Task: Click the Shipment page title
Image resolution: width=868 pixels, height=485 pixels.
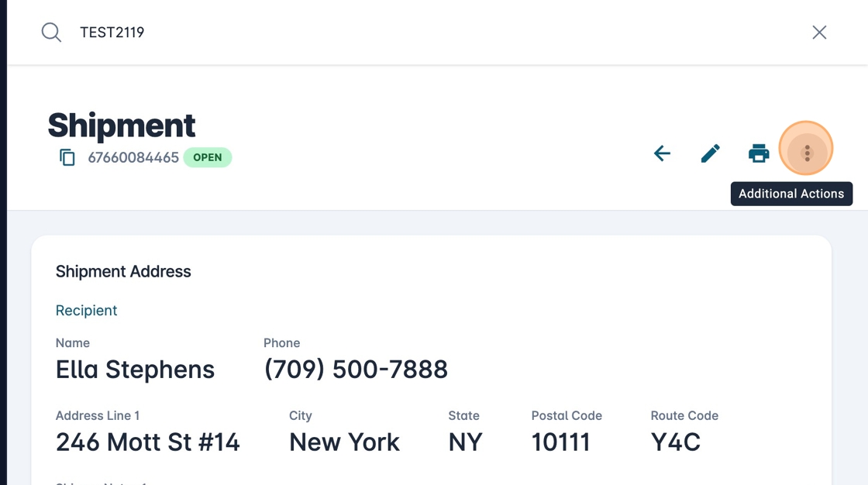Action: click(x=122, y=126)
